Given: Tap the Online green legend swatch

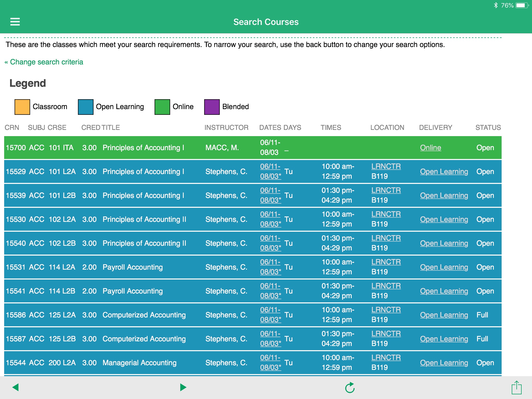Looking at the screenshot, I should click(162, 107).
